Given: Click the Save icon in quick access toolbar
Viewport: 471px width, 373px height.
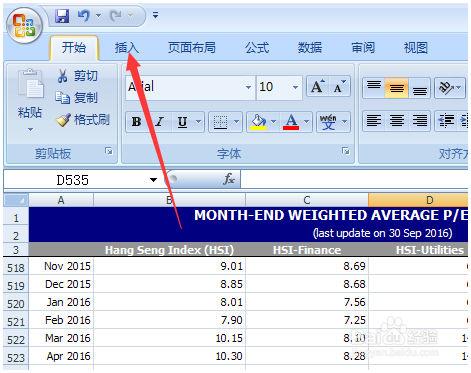Looking at the screenshot, I should tap(62, 16).
